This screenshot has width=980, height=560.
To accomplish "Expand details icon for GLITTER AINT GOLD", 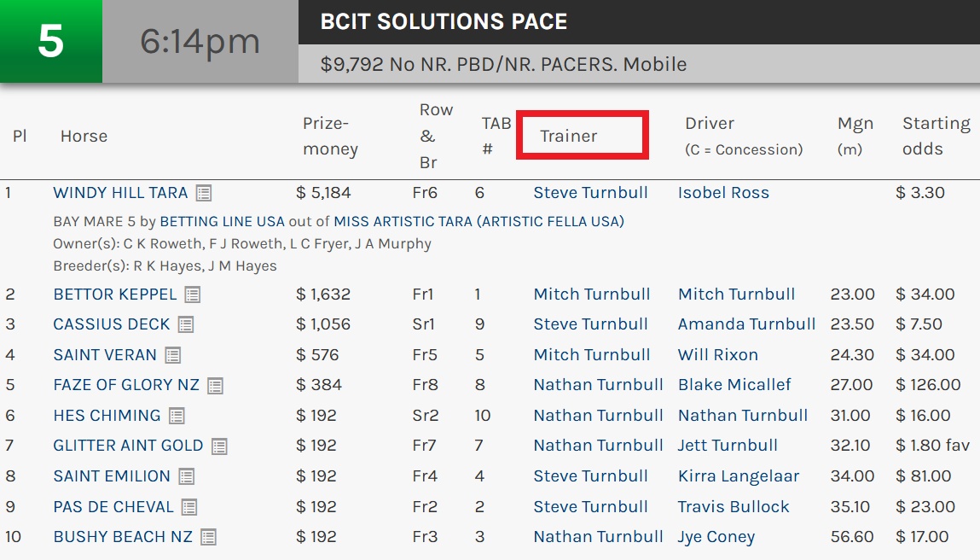I will 219,446.
